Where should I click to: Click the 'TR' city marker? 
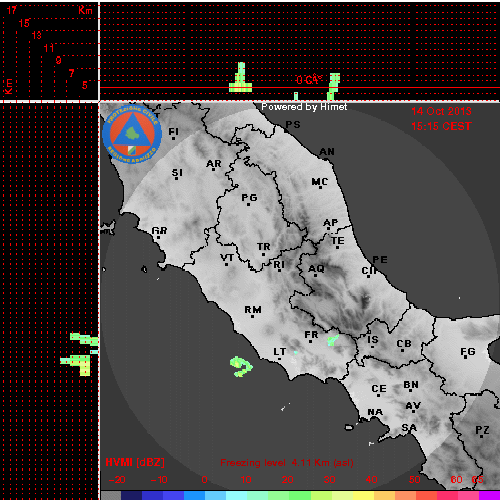264,248
